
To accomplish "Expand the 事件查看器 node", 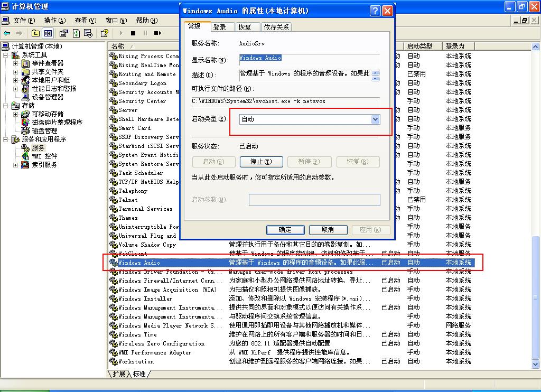I will tap(15, 63).
